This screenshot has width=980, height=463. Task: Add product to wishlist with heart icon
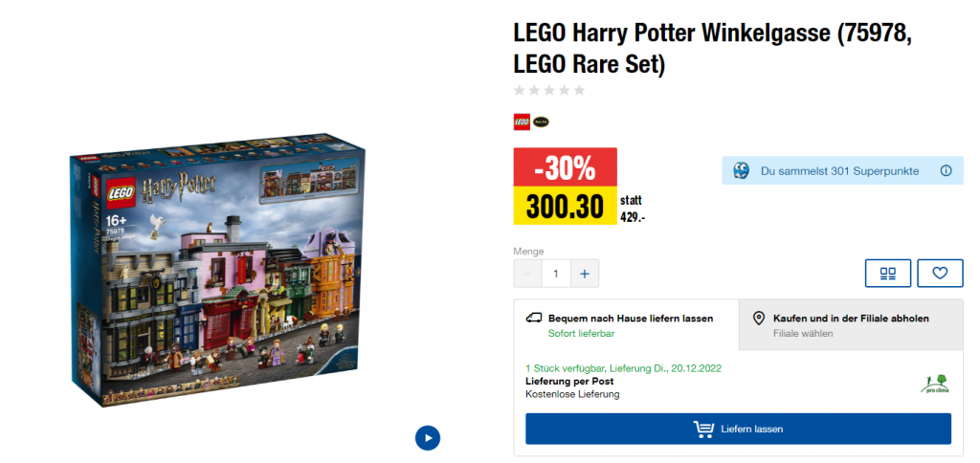tap(940, 274)
